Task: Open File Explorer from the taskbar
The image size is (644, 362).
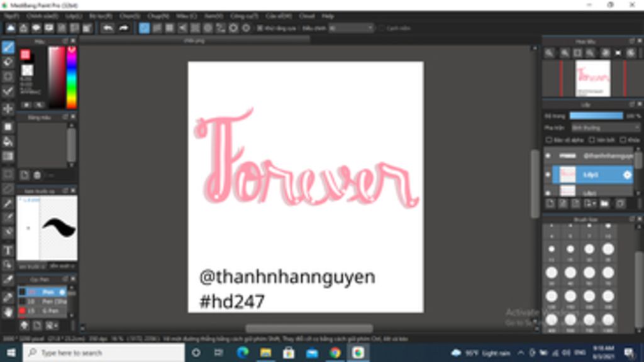Action: (x=266, y=353)
